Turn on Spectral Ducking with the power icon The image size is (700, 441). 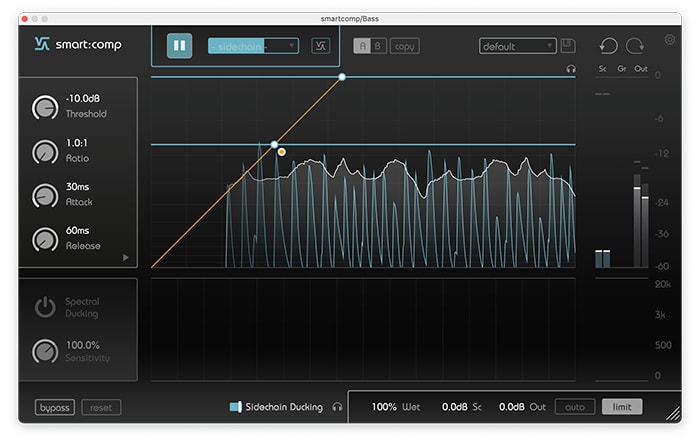tap(45, 307)
